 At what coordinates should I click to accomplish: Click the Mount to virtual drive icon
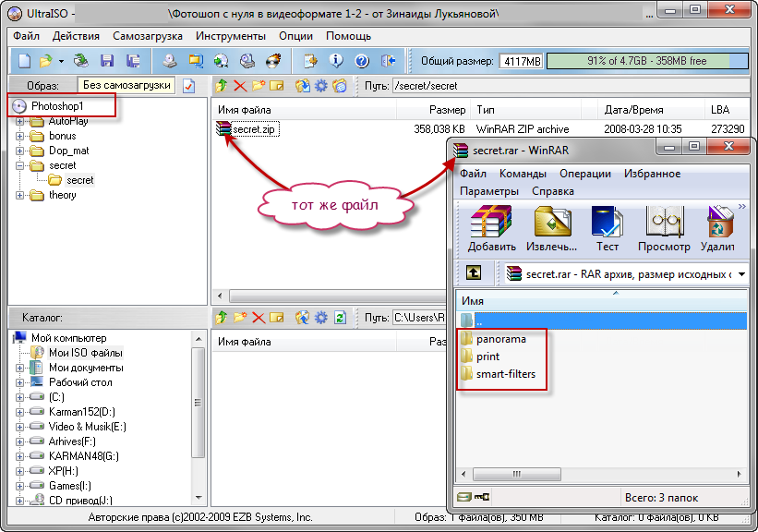coord(247,61)
